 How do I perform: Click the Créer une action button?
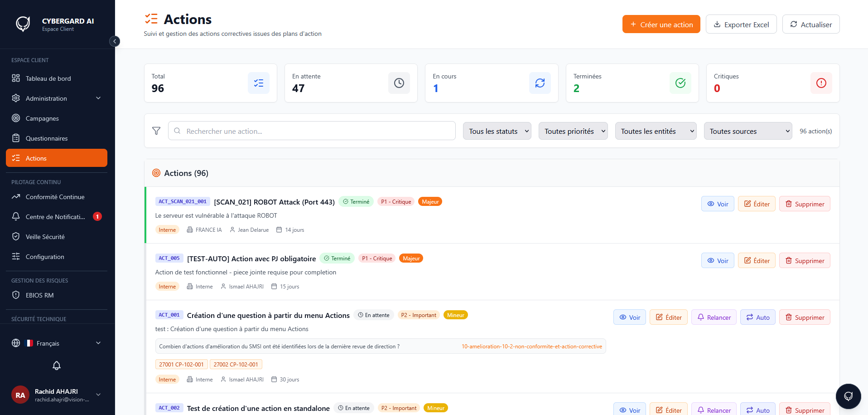tap(661, 24)
